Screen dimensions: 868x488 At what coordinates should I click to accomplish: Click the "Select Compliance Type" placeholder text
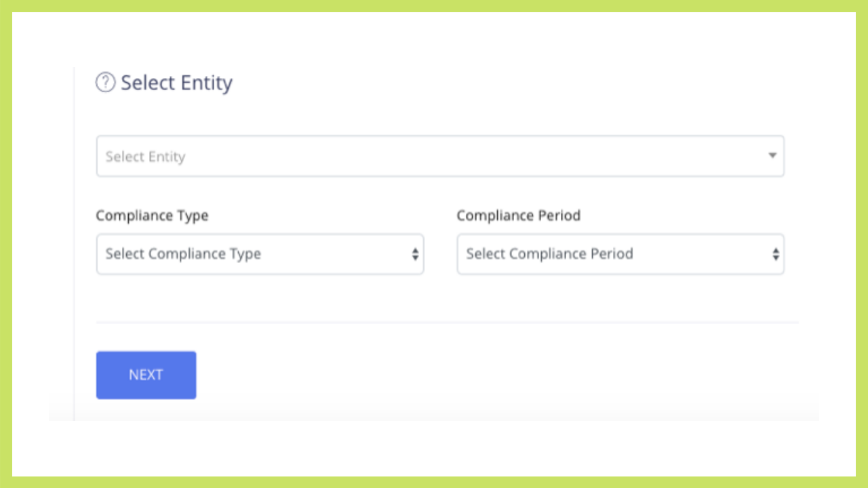[x=183, y=254]
